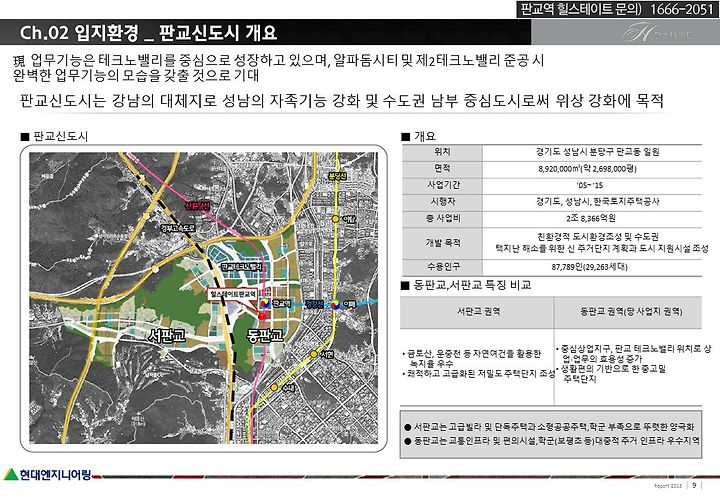This screenshot has width=720, height=498.
Task: Click the area value '8,920,000㎡' cell
Action: coord(591,168)
